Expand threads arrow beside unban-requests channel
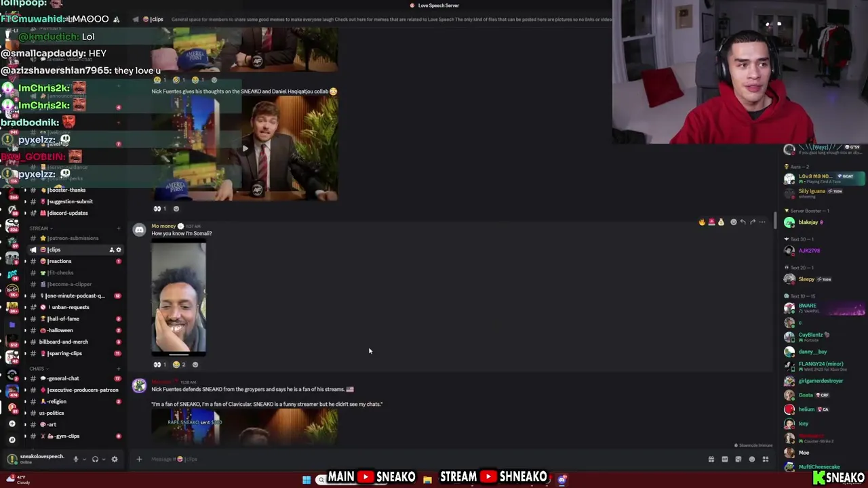The width and height of the screenshot is (868, 488). [x=25, y=308]
